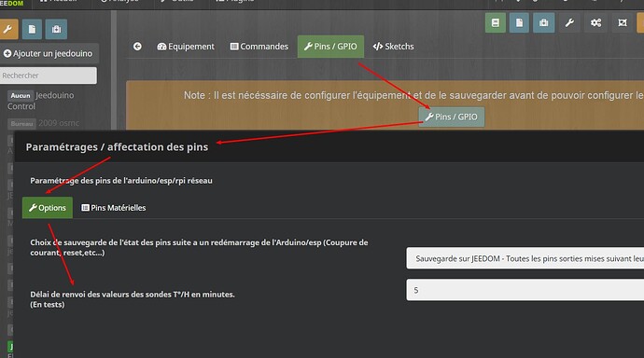Image resolution: width=644 pixels, height=358 pixels.
Task: Click the JEEDOM logo
Action: 12,4
